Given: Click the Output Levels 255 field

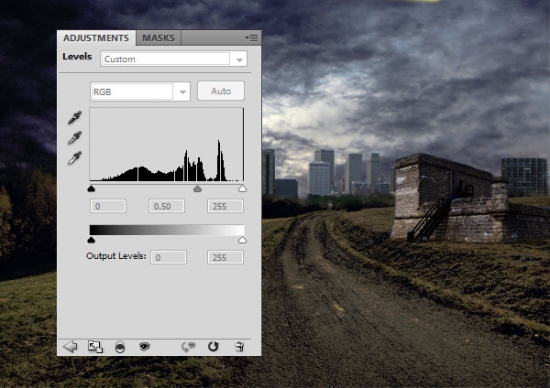Looking at the screenshot, I should click(x=225, y=257).
